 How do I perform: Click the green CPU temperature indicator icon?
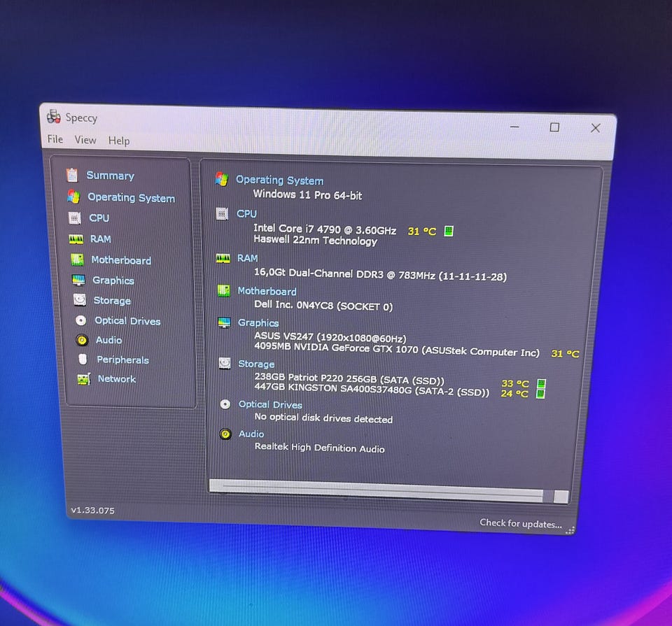449,232
